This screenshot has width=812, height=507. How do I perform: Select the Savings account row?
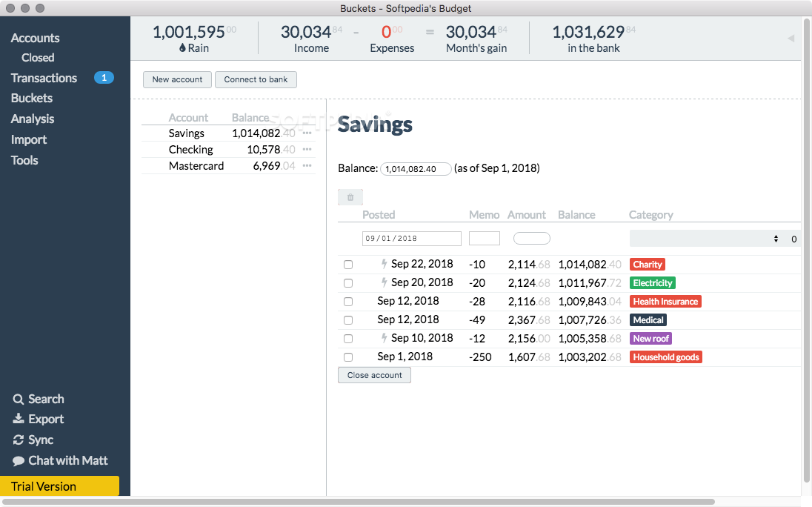[x=228, y=133]
